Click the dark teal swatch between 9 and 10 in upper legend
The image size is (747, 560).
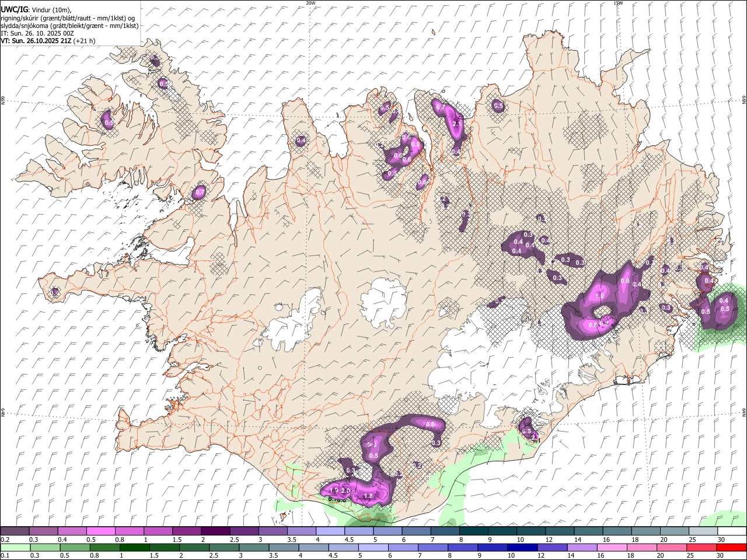(x=502, y=531)
